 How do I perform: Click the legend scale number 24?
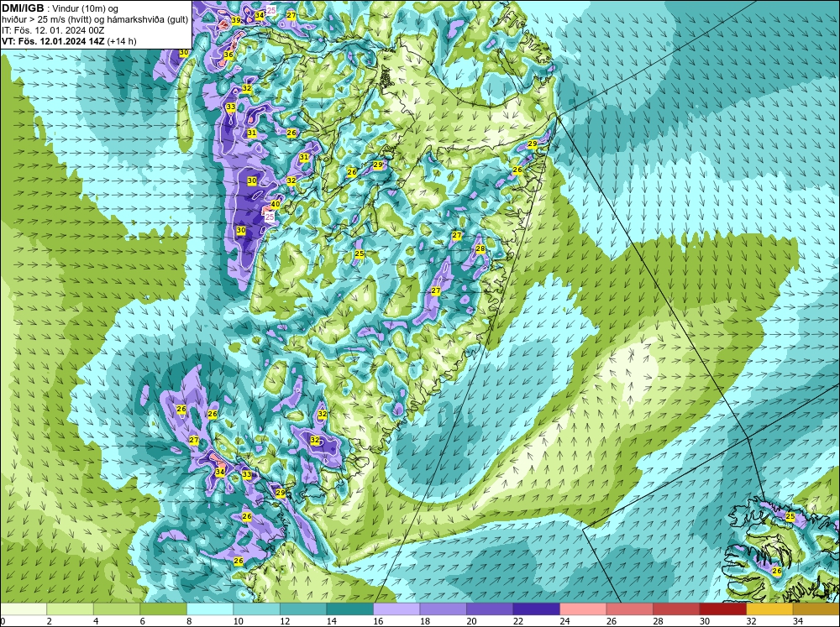[564, 622]
